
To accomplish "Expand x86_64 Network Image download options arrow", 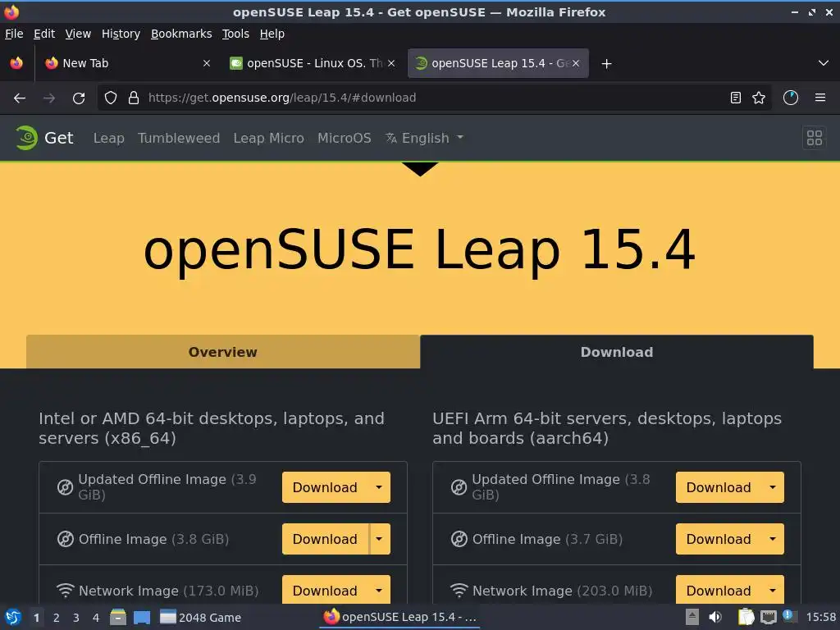I will click(379, 591).
